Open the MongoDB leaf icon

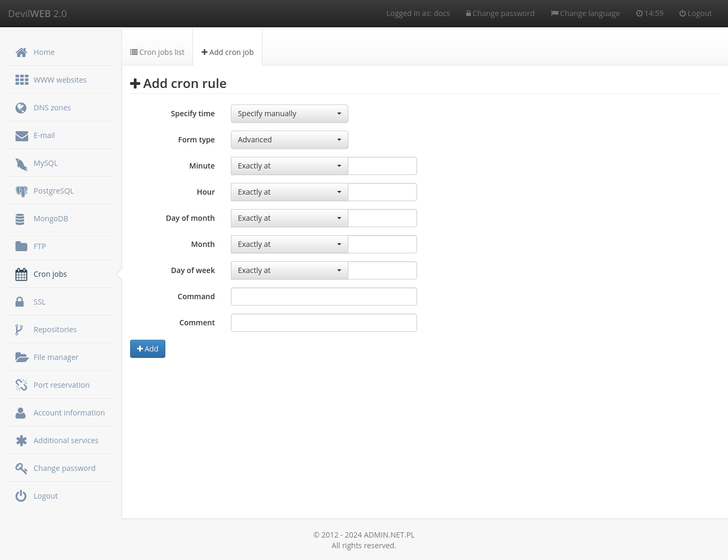21,218
